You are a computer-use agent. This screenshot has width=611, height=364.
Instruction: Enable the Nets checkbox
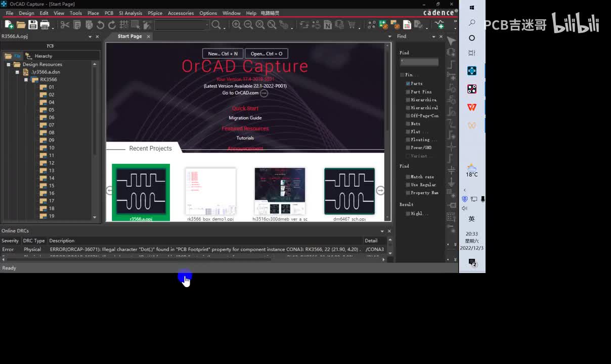pos(408,124)
